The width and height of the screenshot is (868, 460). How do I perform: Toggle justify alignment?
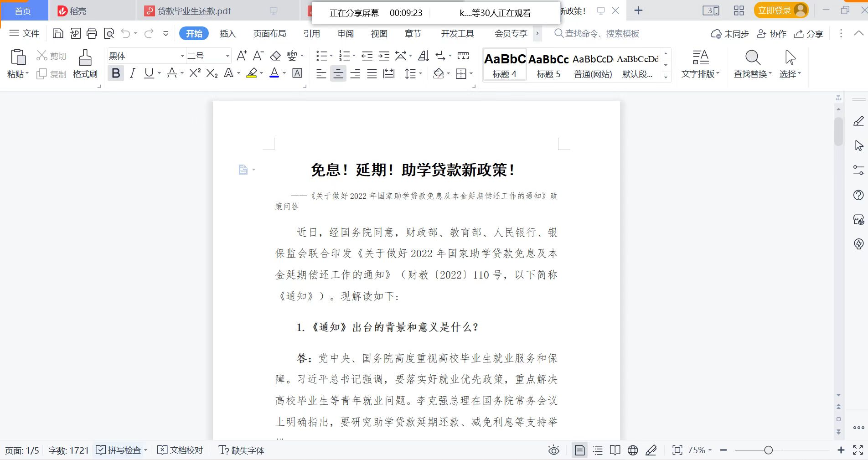pyautogui.click(x=372, y=73)
